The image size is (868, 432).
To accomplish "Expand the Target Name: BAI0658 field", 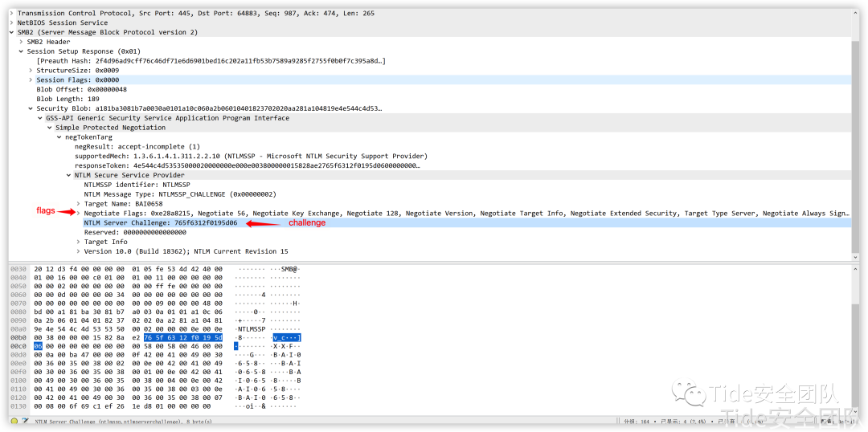I will coord(78,204).
